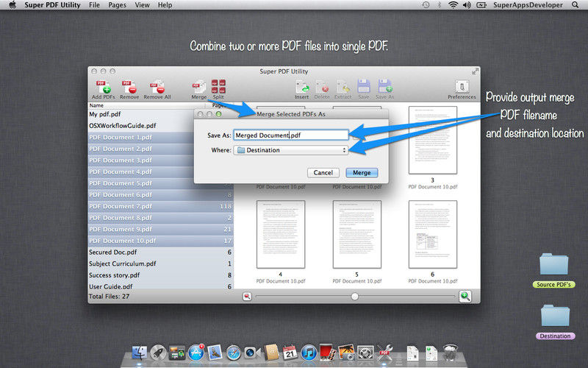Click the thumbnail zoom slider knob

[x=354, y=297]
